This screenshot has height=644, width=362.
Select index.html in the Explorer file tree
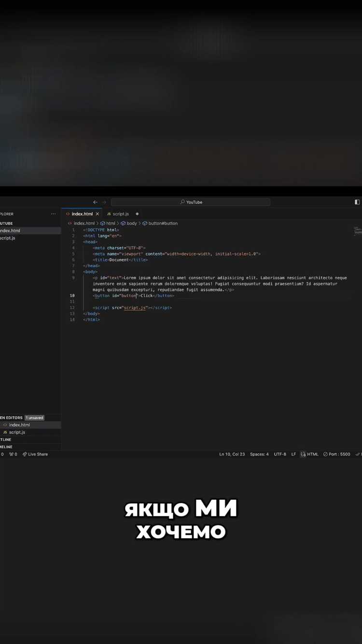click(30, 230)
